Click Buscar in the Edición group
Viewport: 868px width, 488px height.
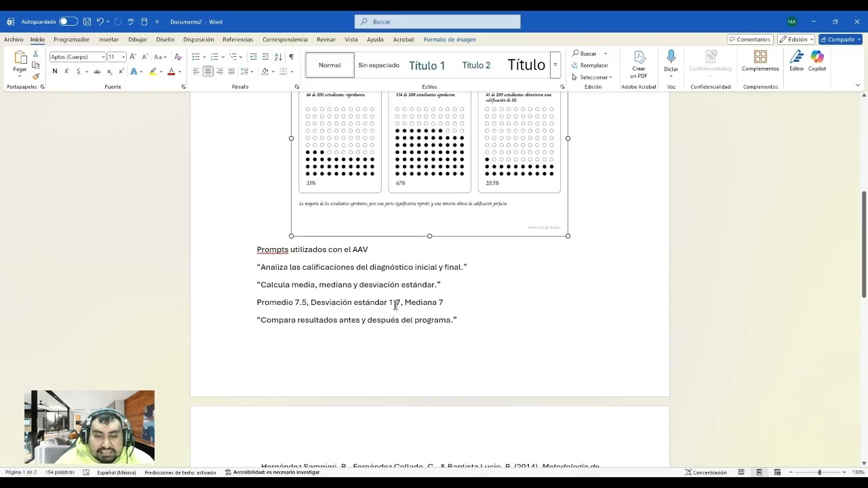point(584,54)
